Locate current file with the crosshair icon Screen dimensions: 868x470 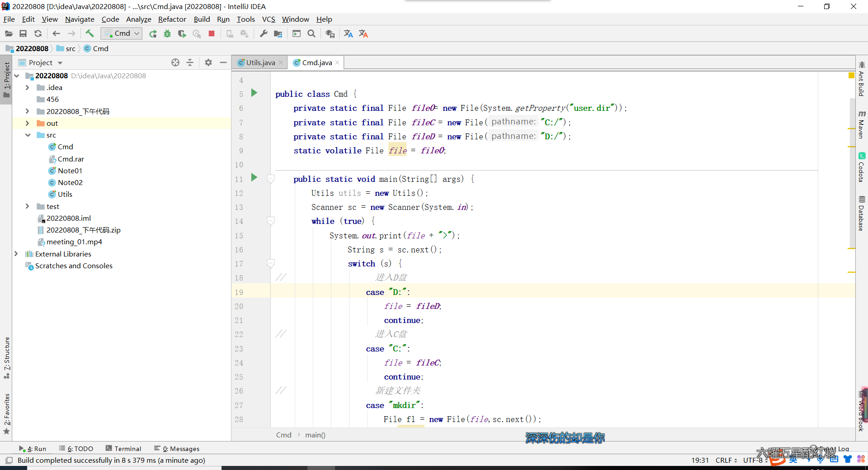pos(175,62)
